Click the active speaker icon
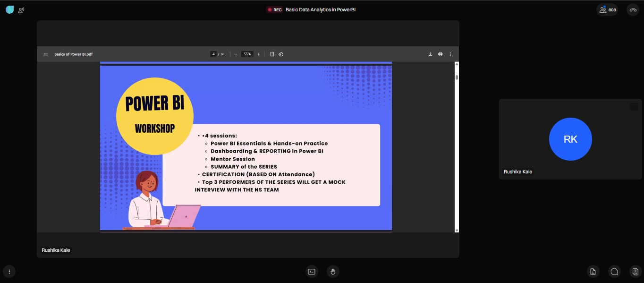Viewport: 644px width, 283px height. click(x=21, y=10)
